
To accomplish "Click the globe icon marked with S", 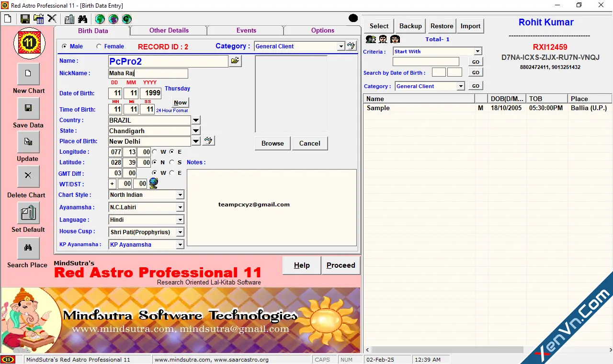I will pyautogui.click(x=113, y=19).
